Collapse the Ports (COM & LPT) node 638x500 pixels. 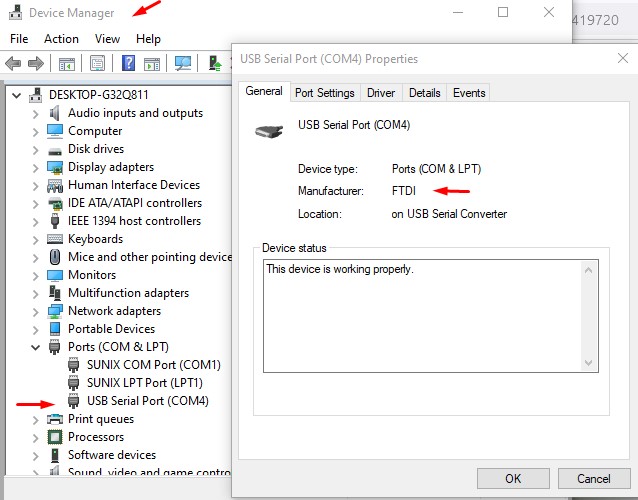[x=36, y=347]
